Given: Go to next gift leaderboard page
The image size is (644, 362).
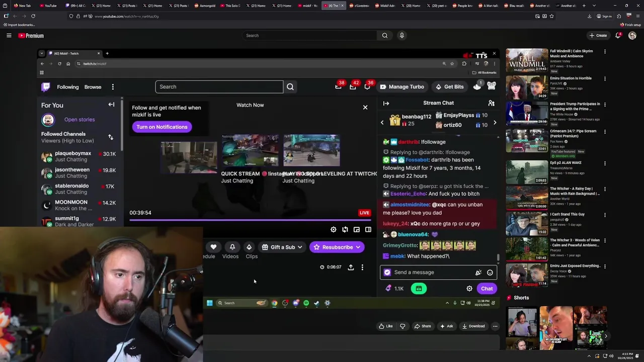Looking at the screenshot, I should point(495,123).
